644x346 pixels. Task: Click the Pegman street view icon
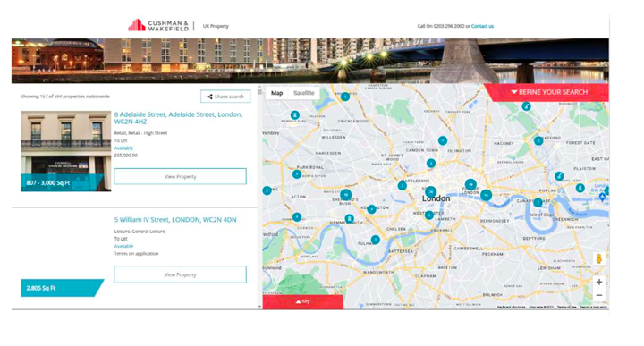[598, 258]
